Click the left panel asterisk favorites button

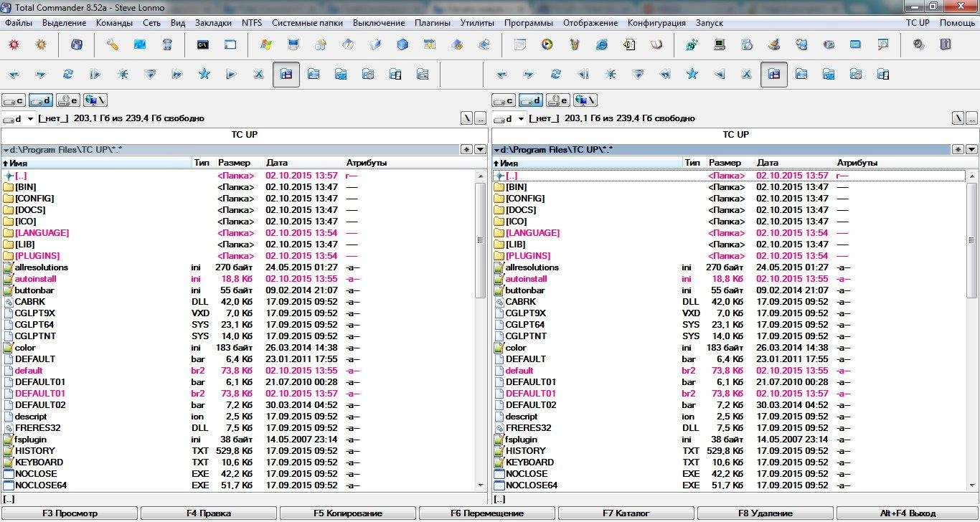[467, 149]
